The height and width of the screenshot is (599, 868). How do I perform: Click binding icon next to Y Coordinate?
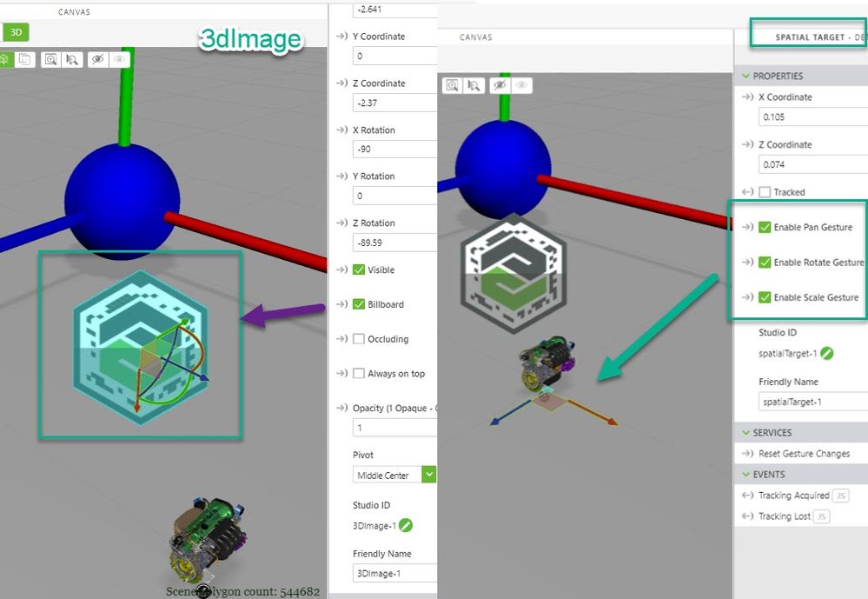tap(341, 36)
